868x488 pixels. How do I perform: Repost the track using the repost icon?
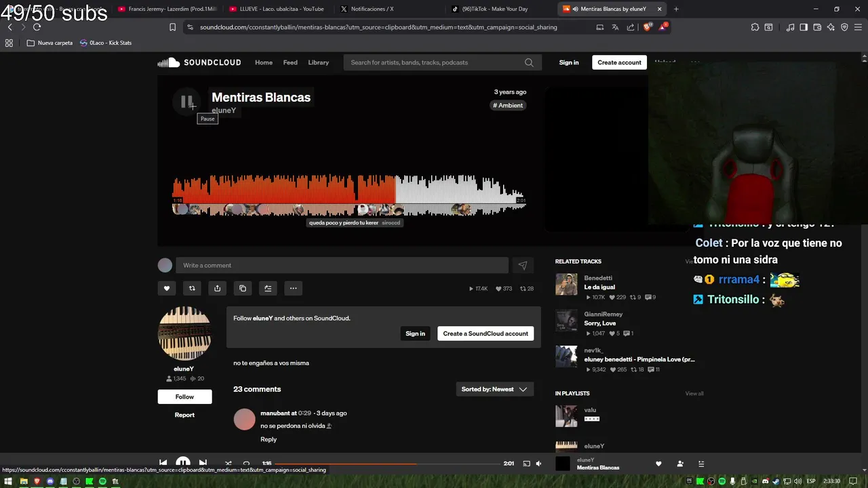coord(192,288)
